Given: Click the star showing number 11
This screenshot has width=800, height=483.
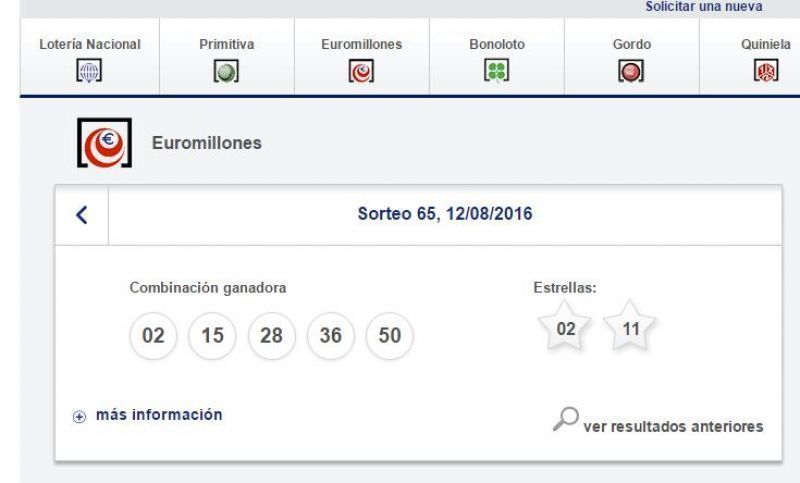Looking at the screenshot, I should (630, 326).
